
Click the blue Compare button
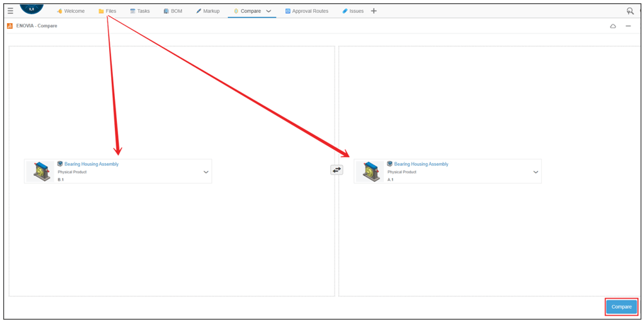(x=622, y=307)
